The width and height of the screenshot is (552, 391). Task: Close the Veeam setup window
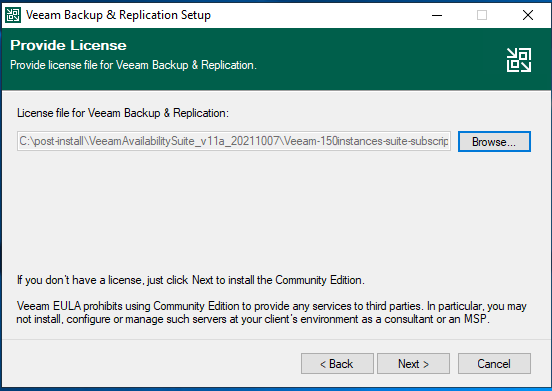tap(528, 15)
